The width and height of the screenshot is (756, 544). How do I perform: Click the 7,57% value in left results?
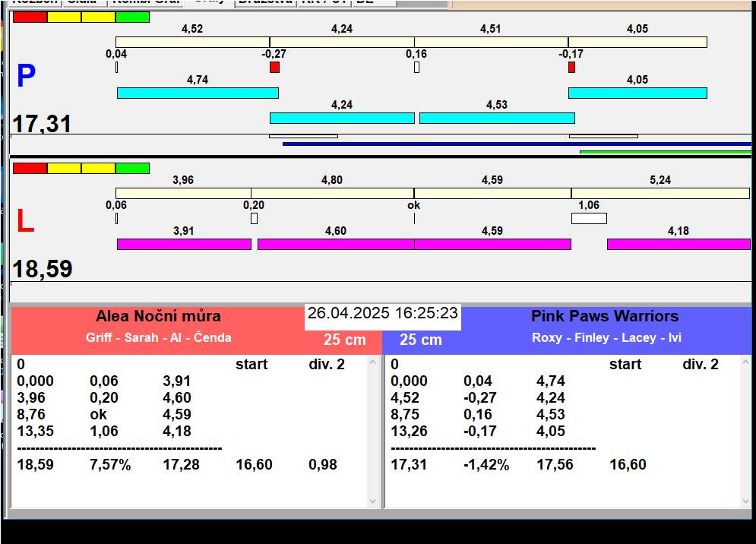(x=110, y=464)
